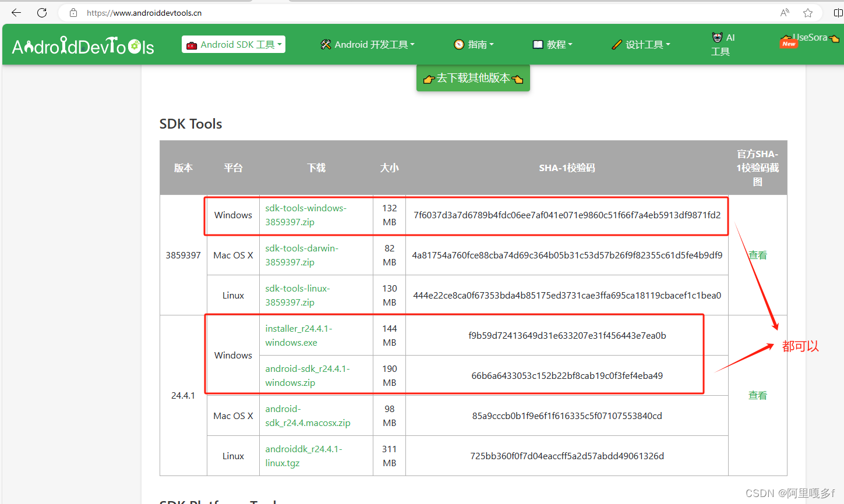The image size is (844, 504).
Task: Click the 132 MB size cell
Action: click(x=389, y=215)
